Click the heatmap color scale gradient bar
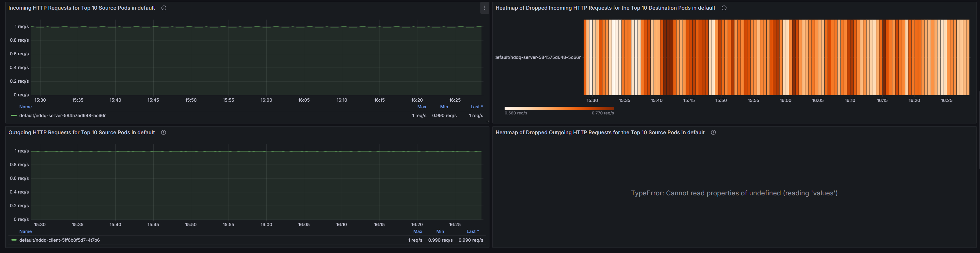Screen dimensions: 980x253 pos(559,108)
